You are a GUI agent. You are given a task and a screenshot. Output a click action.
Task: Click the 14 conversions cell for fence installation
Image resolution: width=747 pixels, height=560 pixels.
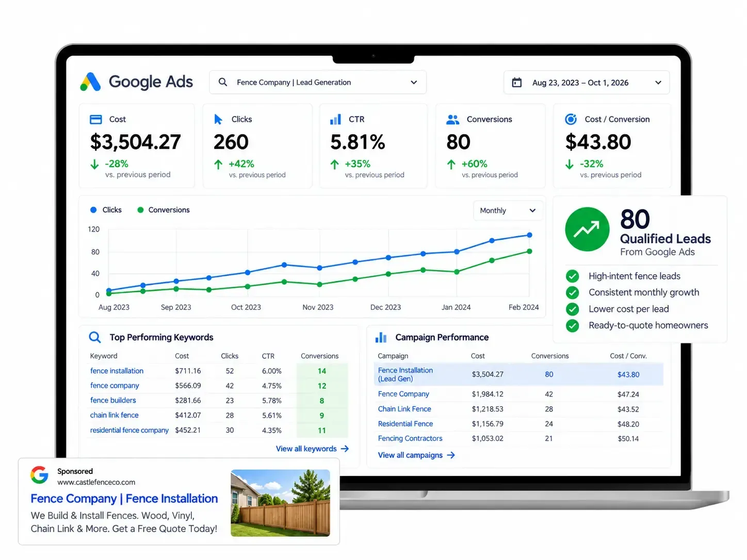pos(322,371)
